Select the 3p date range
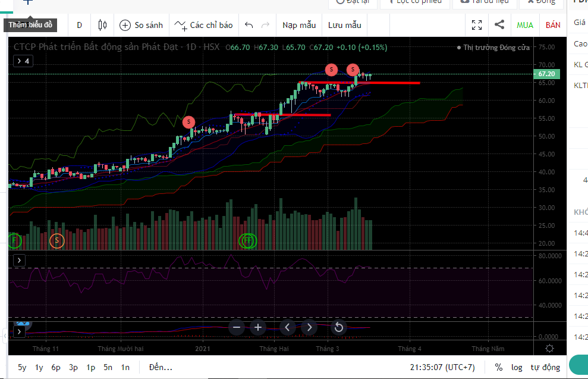The image size is (588, 379). [x=73, y=367]
